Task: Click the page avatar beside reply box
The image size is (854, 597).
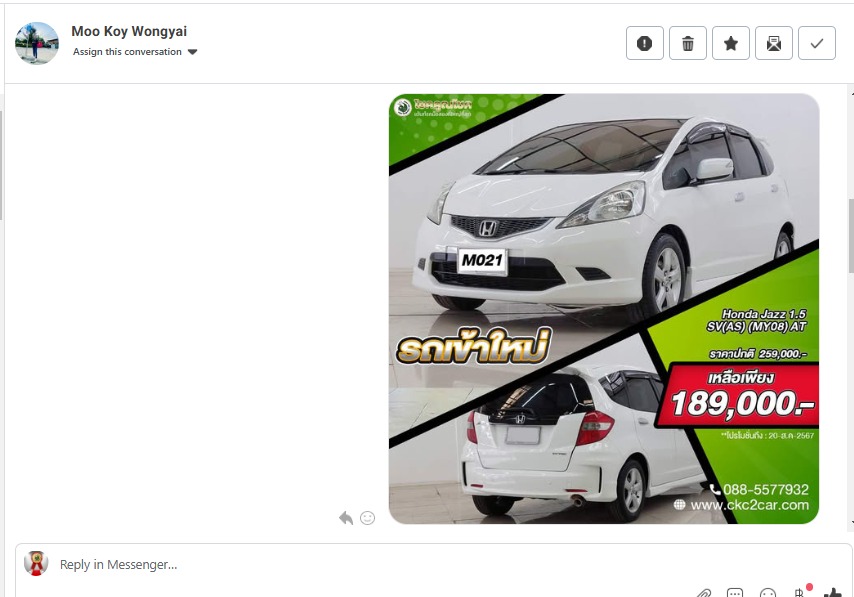Action: [x=36, y=563]
